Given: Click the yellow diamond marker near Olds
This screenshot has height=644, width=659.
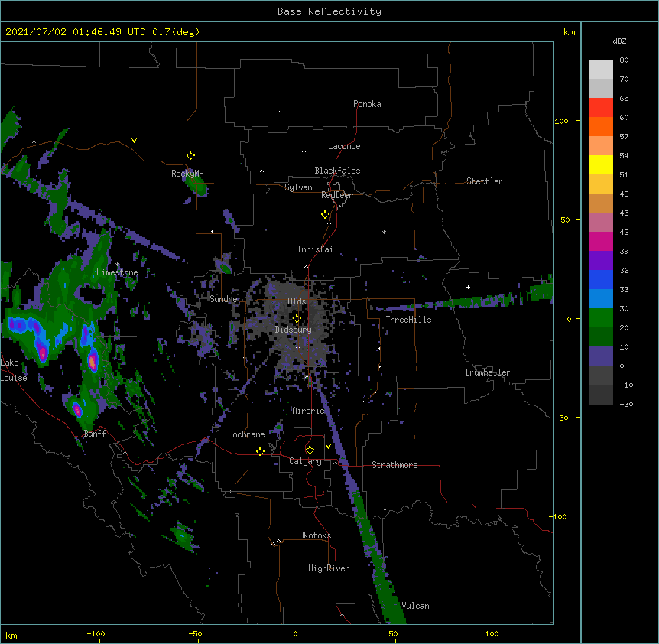Looking at the screenshot, I should pos(297,318).
